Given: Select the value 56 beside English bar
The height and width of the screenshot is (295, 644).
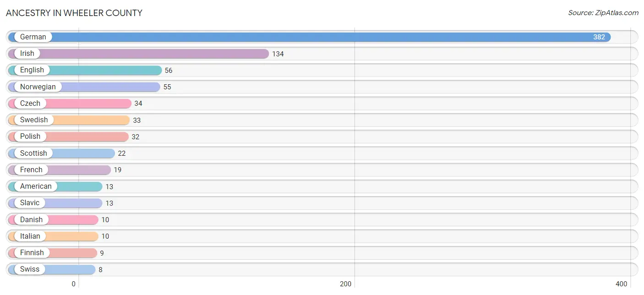Looking at the screenshot, I should [169, 71].
